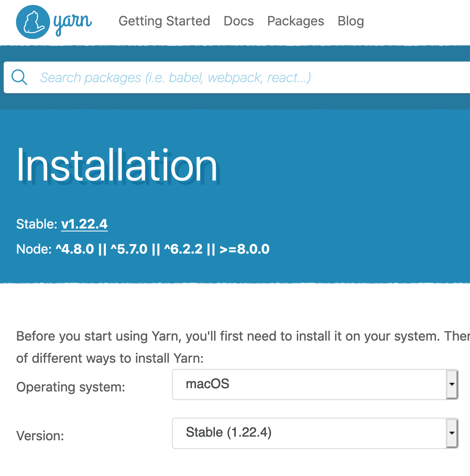Click the magnifier search icon
This screenshot has height=476, width=470.
[x=19, y=78]
